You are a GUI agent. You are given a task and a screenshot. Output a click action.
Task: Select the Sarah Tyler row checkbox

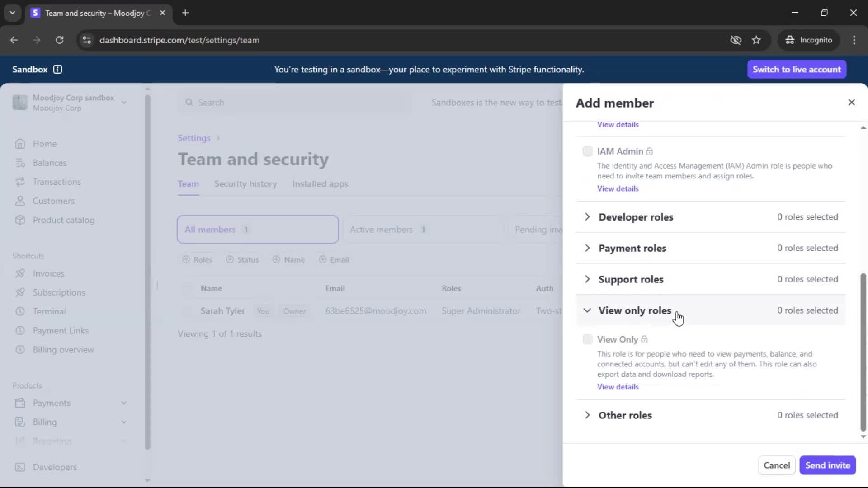(187, 311)
